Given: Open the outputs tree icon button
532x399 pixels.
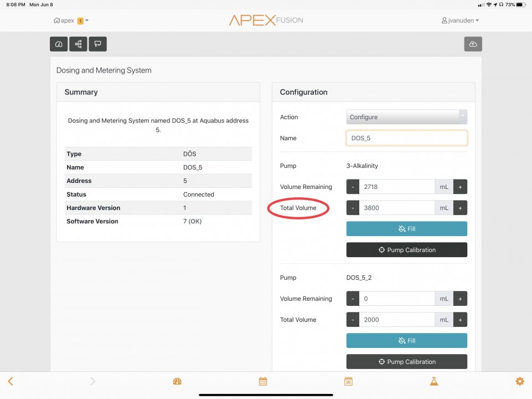Looking at the screenshot, I should point(79,44).
